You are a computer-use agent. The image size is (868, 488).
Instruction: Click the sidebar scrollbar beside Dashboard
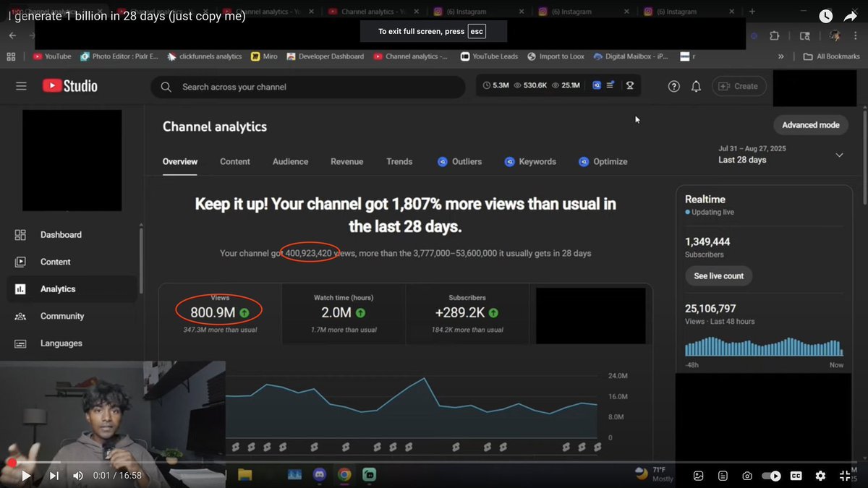[140, 260]
